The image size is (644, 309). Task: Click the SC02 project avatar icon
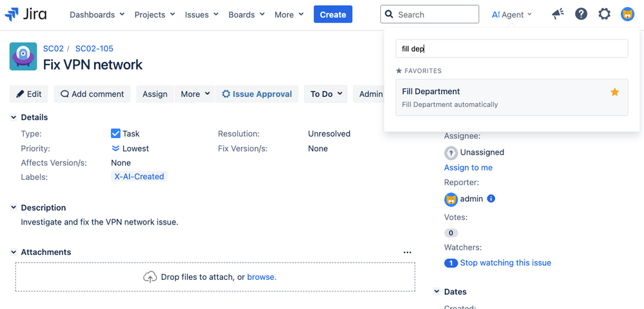tap(23, 57)
